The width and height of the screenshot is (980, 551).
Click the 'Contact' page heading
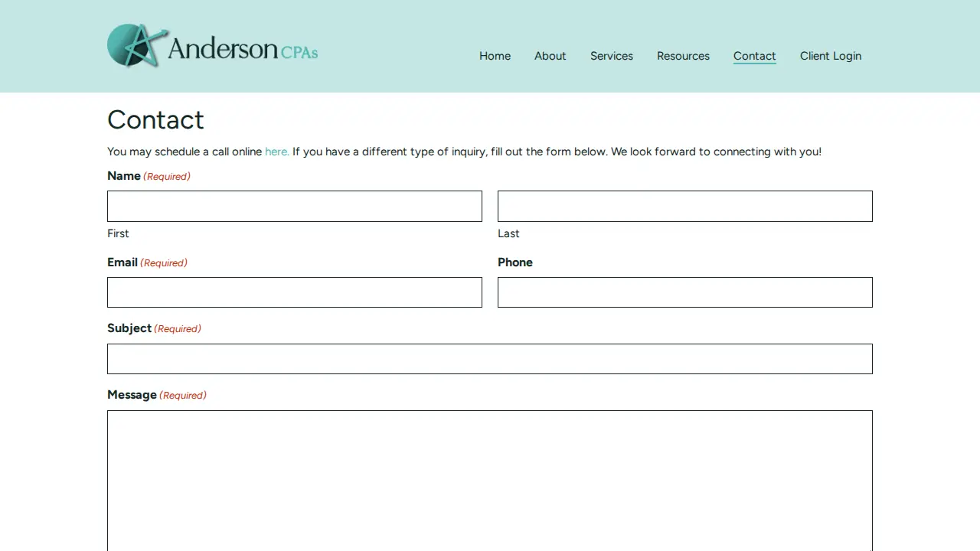(155, 119)
